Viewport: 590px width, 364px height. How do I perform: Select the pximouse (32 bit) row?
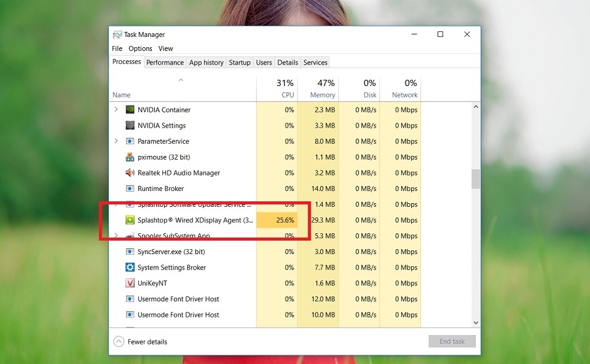[265, 157]
